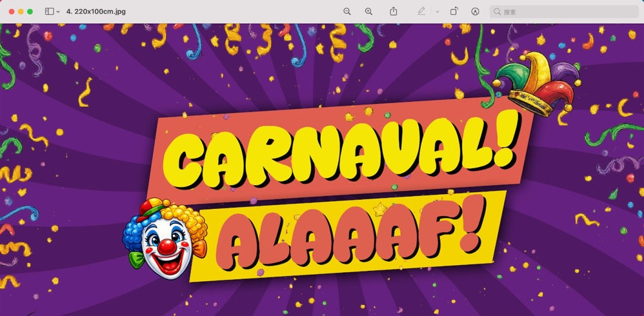Viewport: 644px width, 316px height.
Task: Focus the search input field
Action: pos(568,12)
